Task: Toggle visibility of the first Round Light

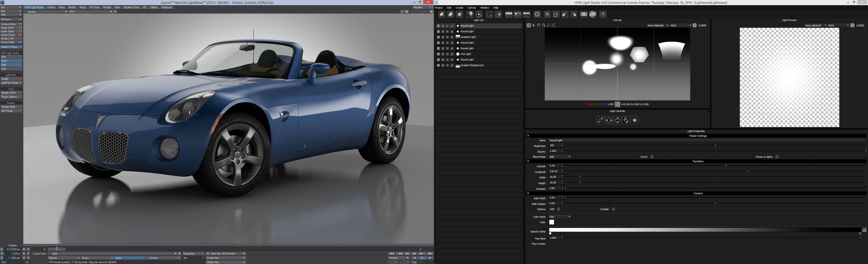Action: 438,26
